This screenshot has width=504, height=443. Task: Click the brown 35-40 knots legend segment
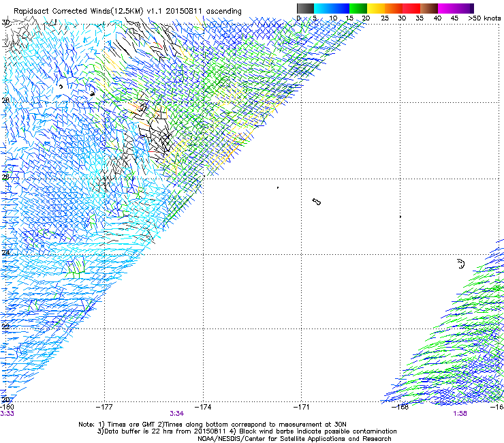point(429,8)
